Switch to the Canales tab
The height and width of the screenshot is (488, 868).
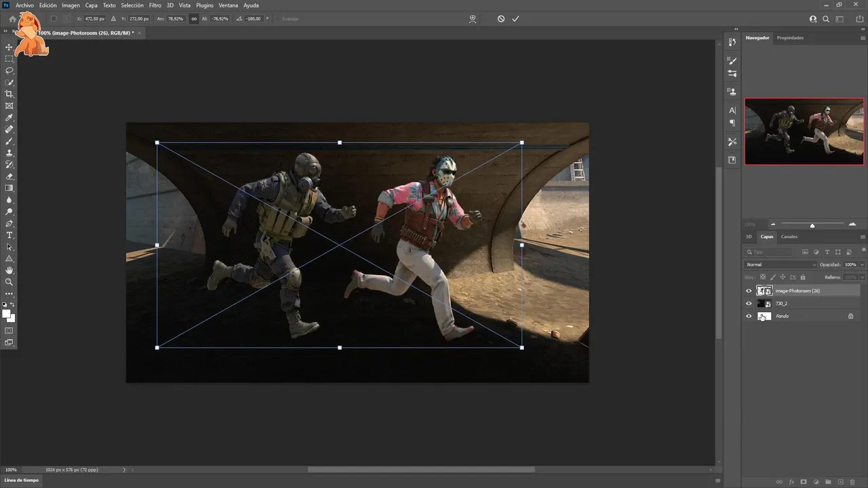[789, 237]
